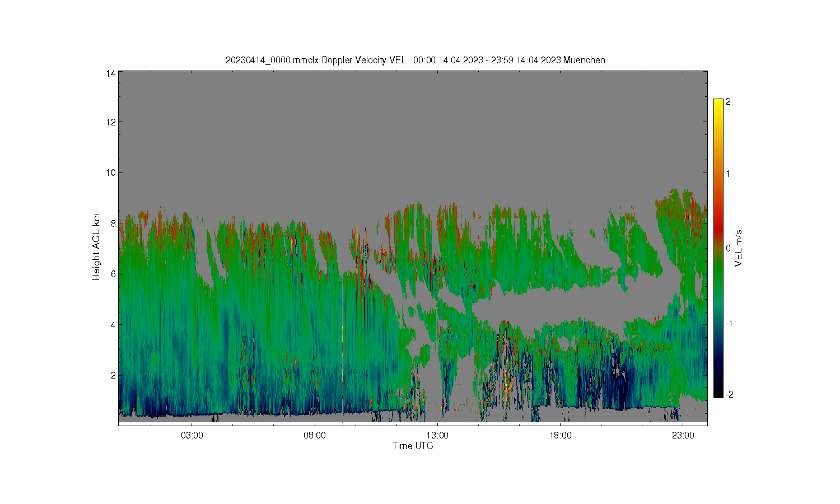Screen dimensions: 840x504
Task: Click the plot title text starting '20230414_0000.mmclx'
Action: 415,60
